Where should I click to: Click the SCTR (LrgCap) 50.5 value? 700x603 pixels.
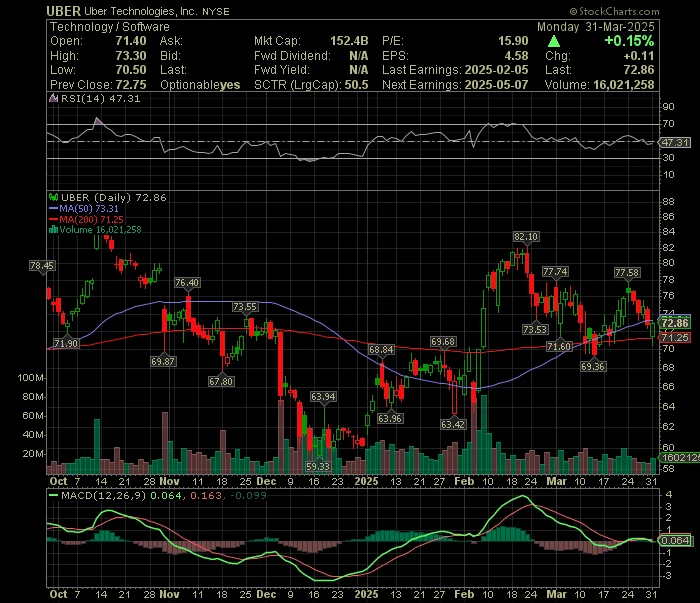(356, 85)
